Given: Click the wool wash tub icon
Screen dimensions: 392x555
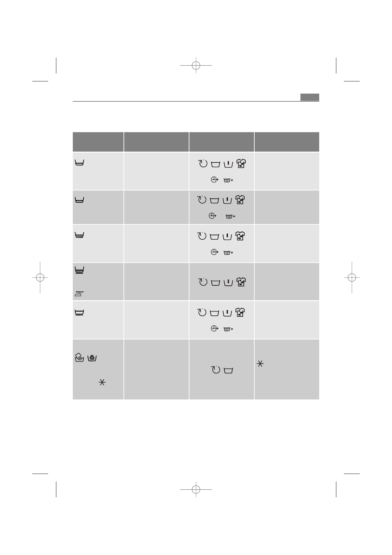Looking at the screenshot, I should coord(92,358).
